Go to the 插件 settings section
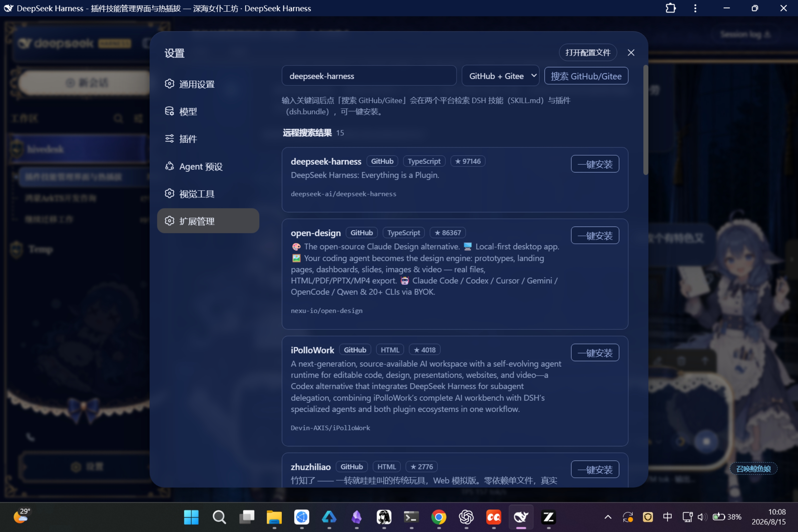This screenshot has height=532, width=798. point(208,139)
